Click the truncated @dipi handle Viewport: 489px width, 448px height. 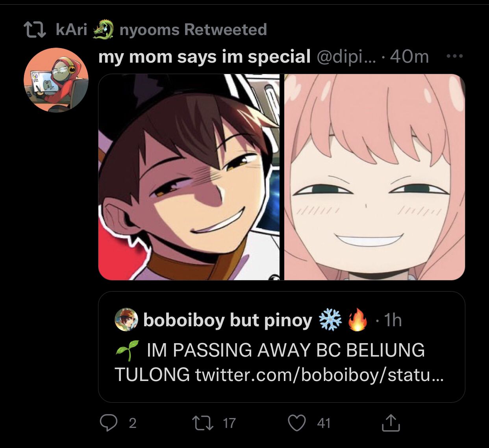(346, 57)
